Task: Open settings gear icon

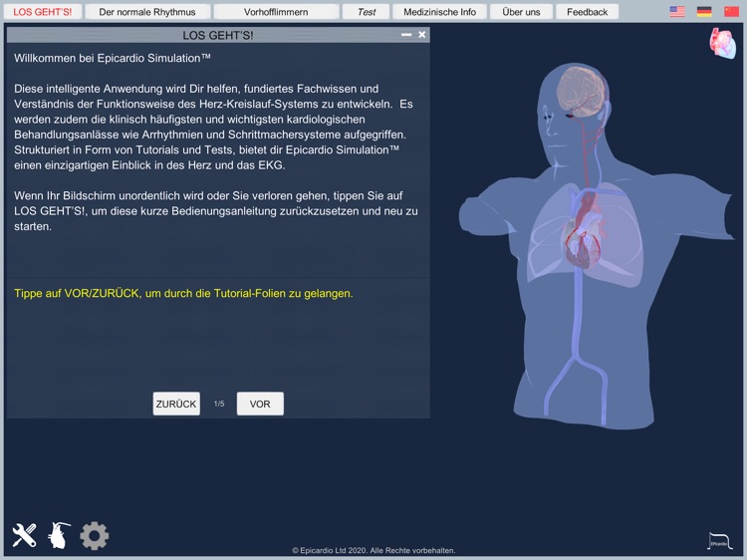Action: [x=95, y=536]
